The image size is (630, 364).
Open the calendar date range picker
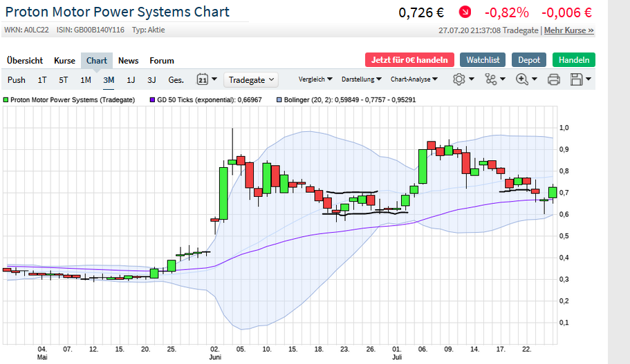207,79
